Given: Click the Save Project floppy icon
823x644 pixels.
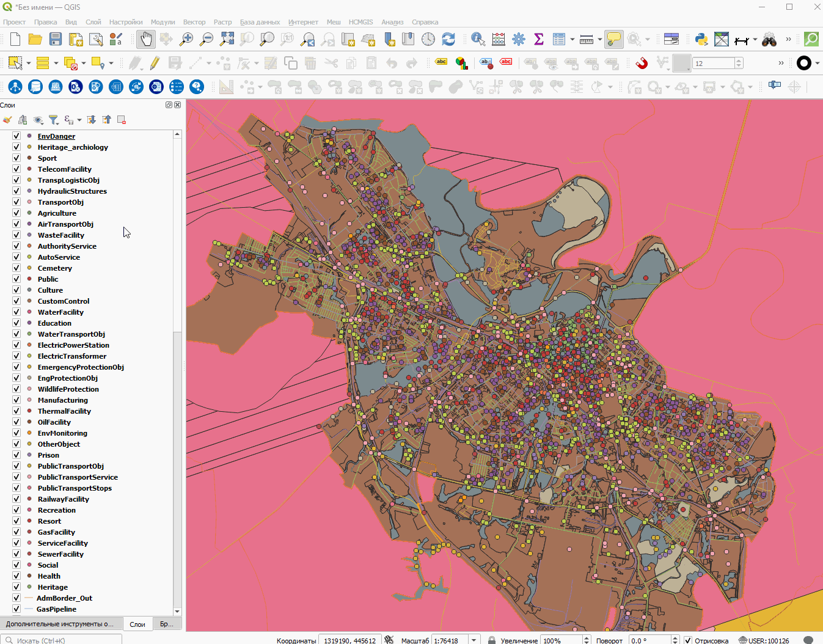Looking at the screenshot, I should [56, 40].
